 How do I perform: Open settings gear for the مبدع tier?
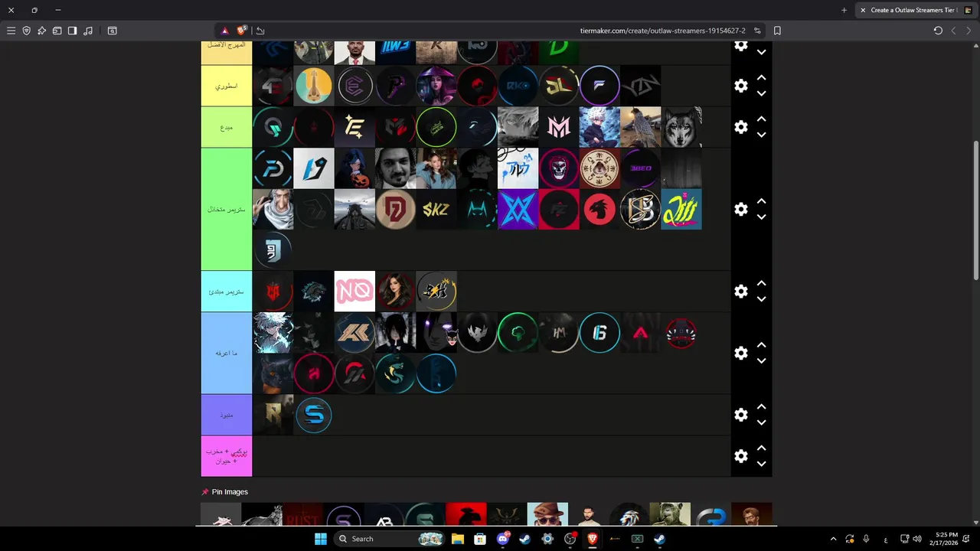pyautogui.click(x=741, y=127)
